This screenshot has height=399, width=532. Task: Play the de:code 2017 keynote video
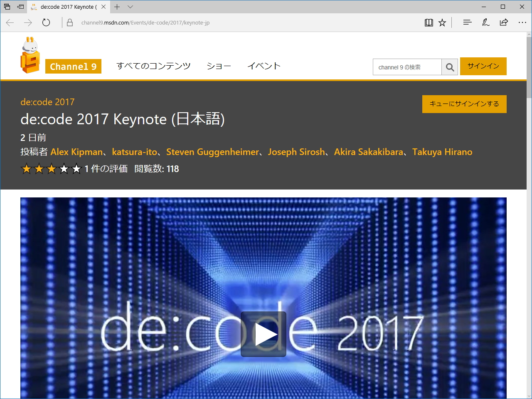point(264,333)
